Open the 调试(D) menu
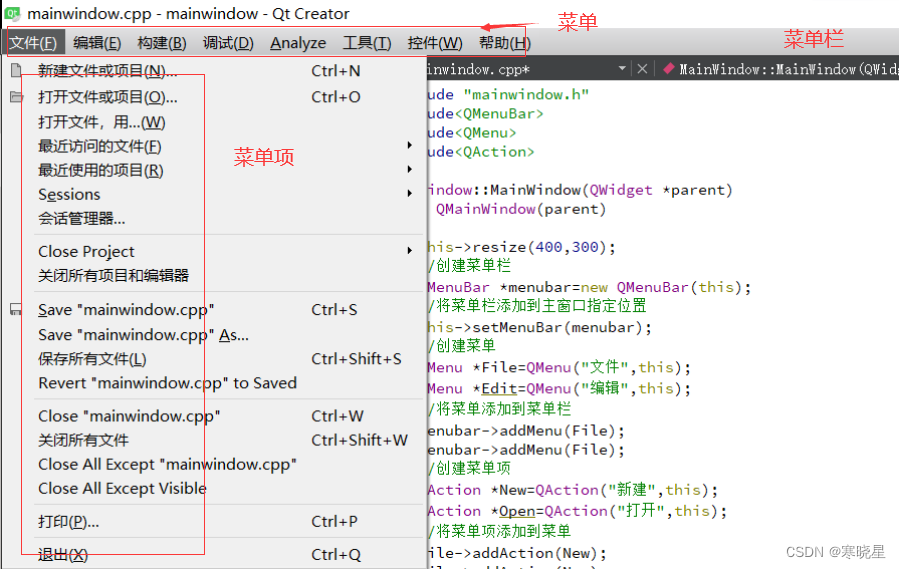 pyautogui.click(x=228, y=43)
